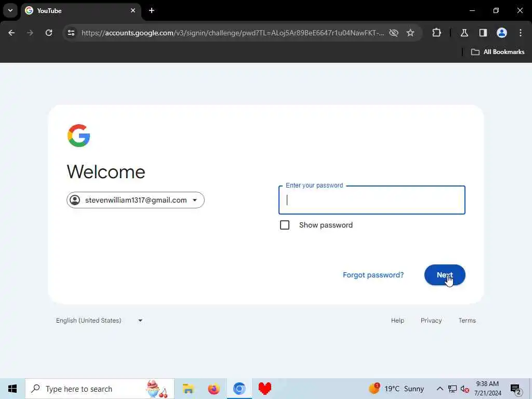Open Firefox from the taskbar
The width and height of the screenshot is (532, 399).
(214, 389)
